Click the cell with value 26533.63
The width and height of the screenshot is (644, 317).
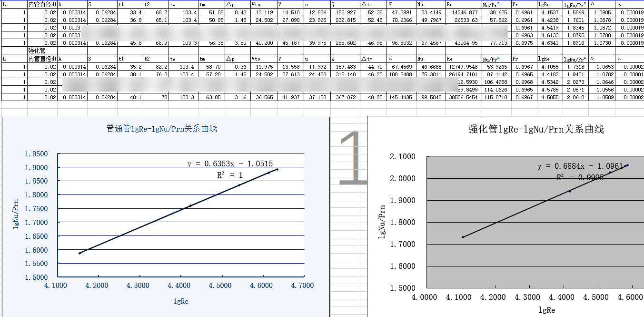[463, 20]
